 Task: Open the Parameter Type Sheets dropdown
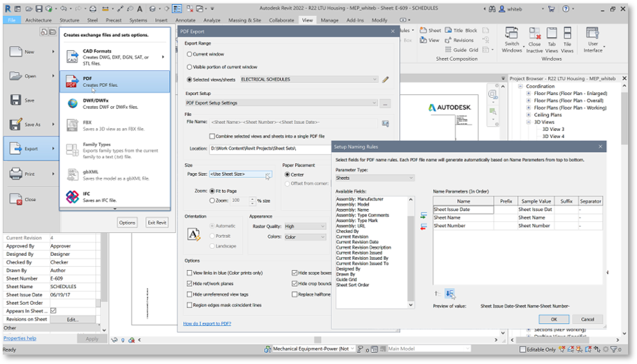pos(374,178)
